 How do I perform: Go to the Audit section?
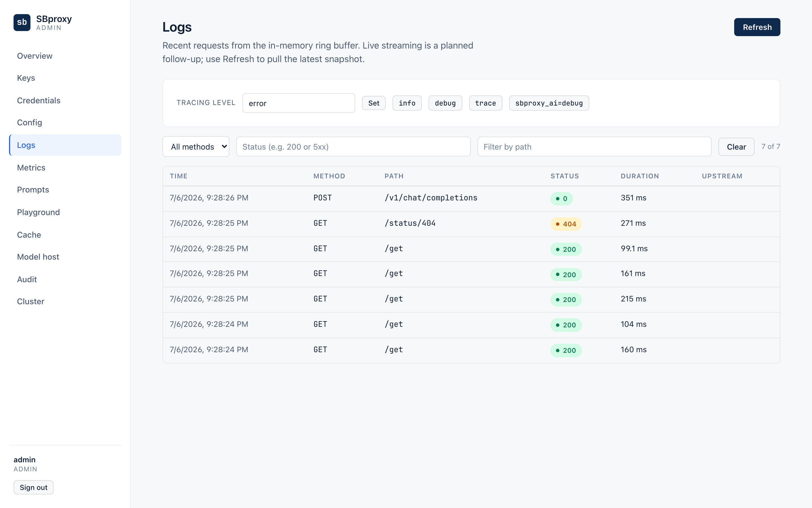click(x=65, y=279)
